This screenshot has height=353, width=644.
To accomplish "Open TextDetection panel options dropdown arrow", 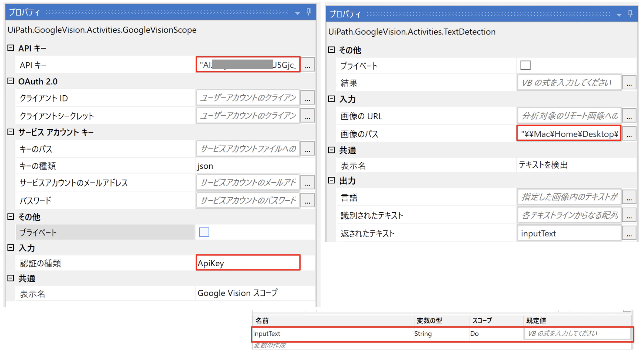I will 619,15.
